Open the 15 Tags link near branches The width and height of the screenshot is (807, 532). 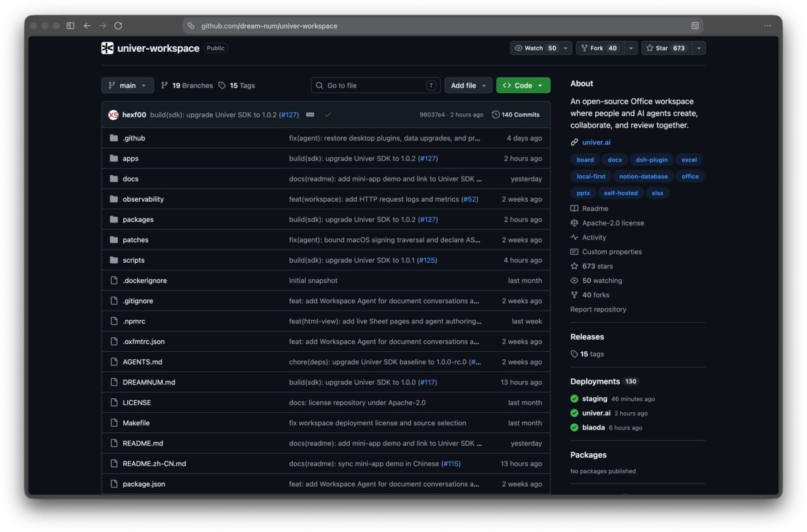[x=236, y=86]
